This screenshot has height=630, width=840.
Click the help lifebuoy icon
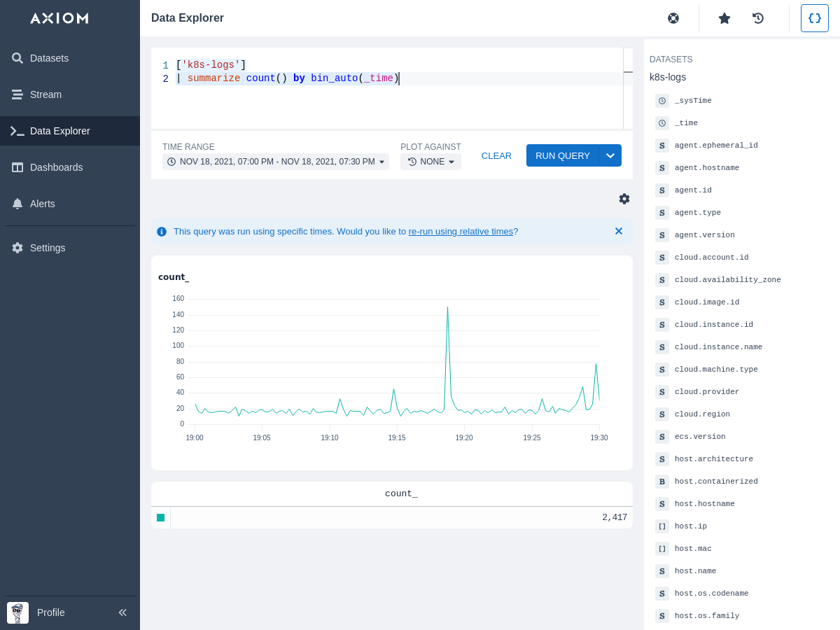coord(673,18)
